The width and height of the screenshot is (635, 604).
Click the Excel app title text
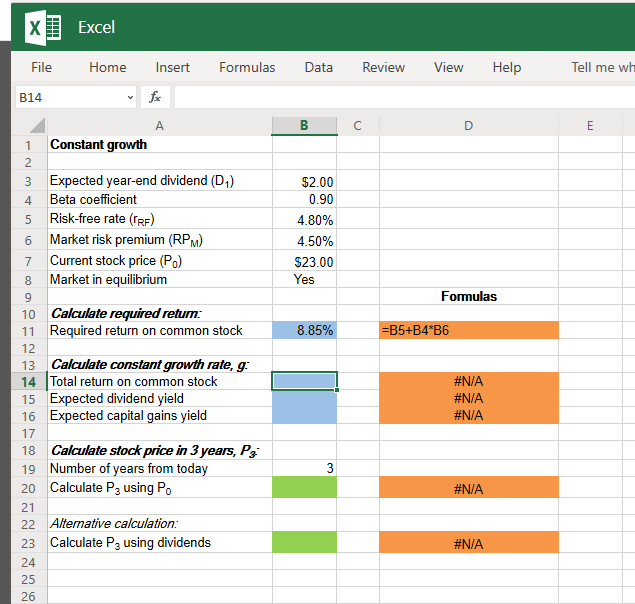(x=96, y=28)
